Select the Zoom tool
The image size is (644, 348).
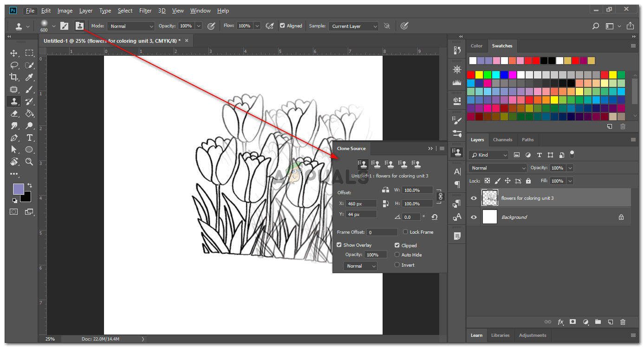29,162
